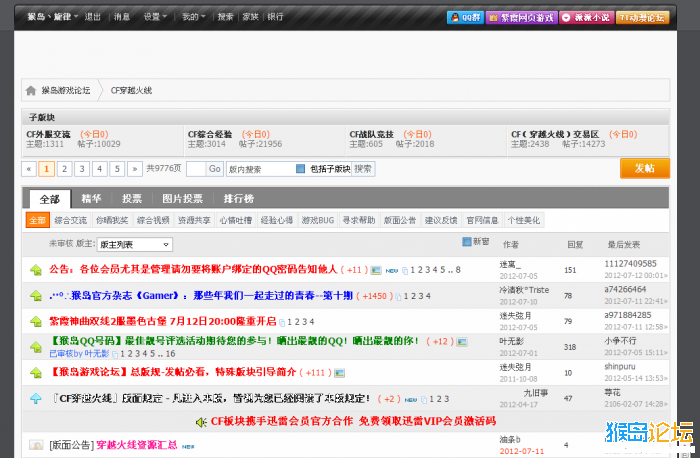This screenshot has width=700, height=458.
Task: Click image attachment icon on 总版规 thread
Action: tap(339, 373)
